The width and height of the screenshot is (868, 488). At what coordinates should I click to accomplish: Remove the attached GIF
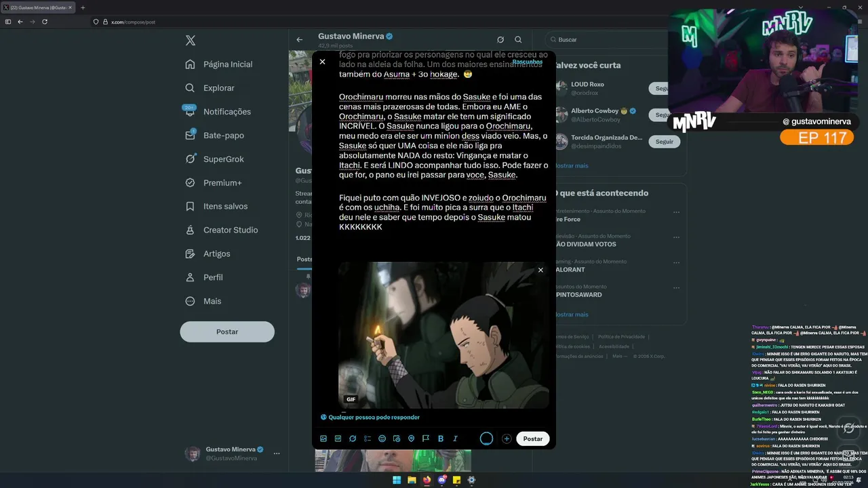coord(540,270)
